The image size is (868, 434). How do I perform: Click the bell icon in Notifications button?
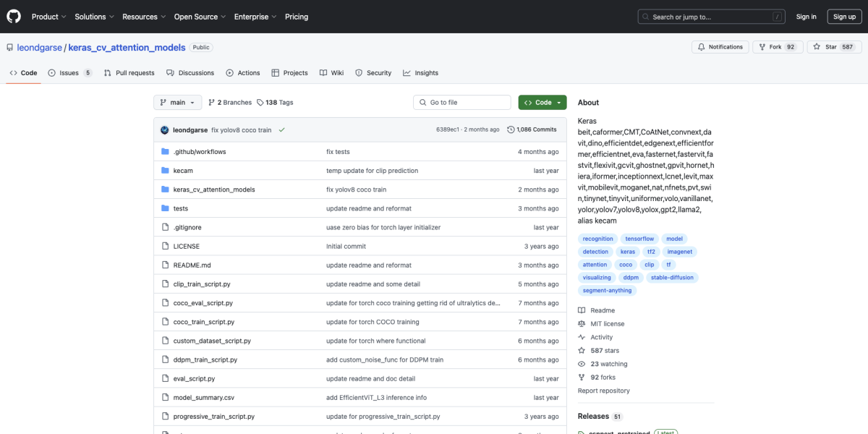coord(702,47)
